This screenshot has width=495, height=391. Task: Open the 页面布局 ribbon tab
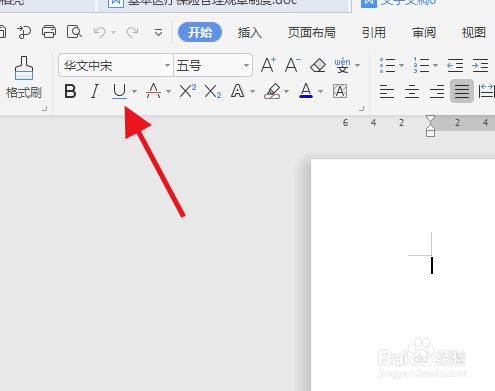point(312,32)
